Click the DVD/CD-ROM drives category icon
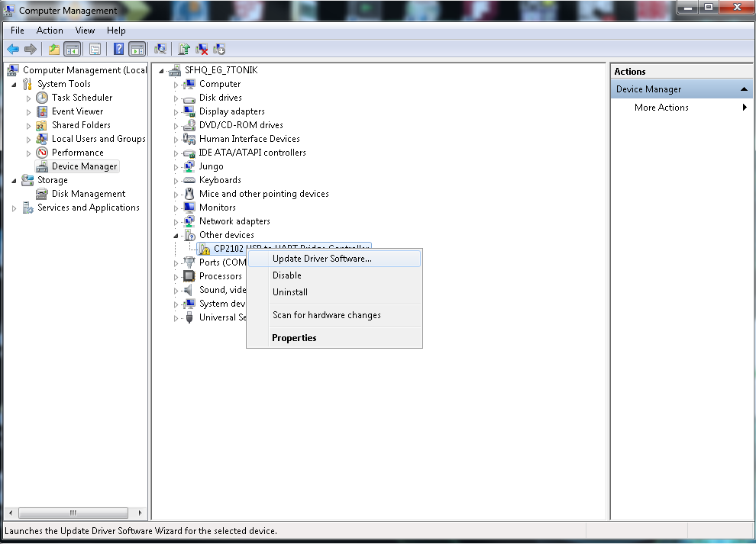This screenshot has width=756, height=544. (189, 125)
